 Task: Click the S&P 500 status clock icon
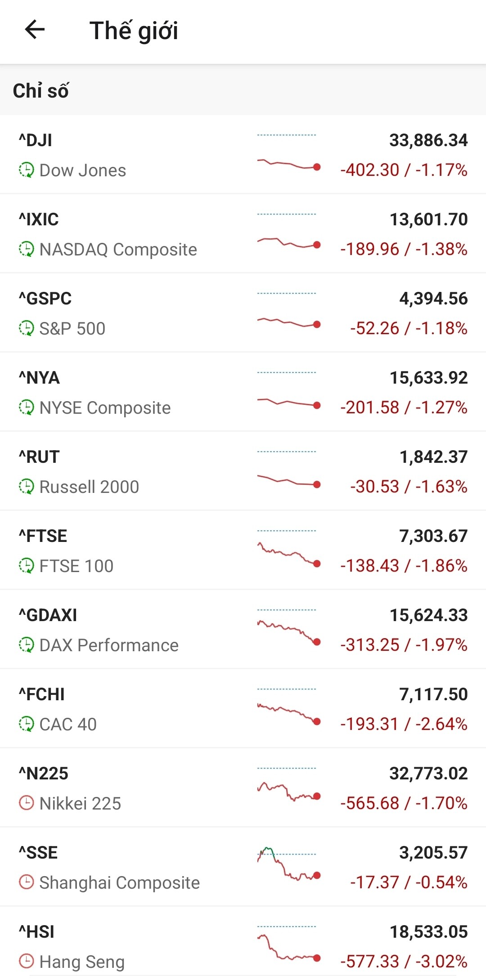coord(26,328)
